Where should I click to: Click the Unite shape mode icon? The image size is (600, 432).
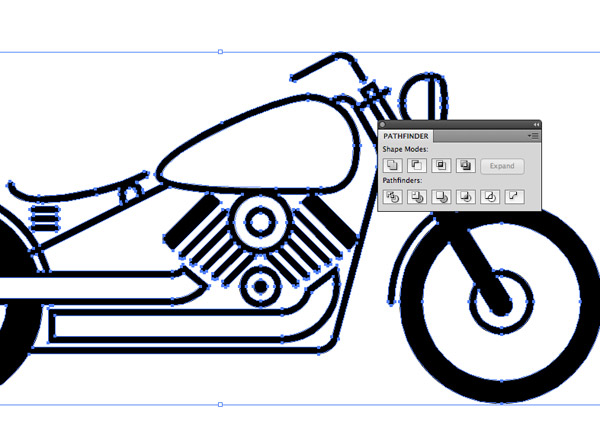[x=393, y=166]
